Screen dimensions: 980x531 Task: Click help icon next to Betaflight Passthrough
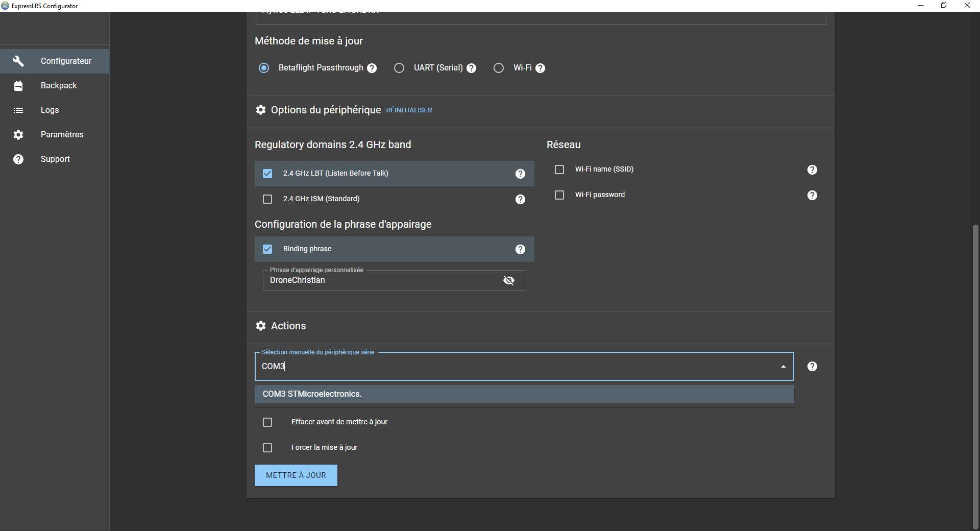(x=372, y=68)
